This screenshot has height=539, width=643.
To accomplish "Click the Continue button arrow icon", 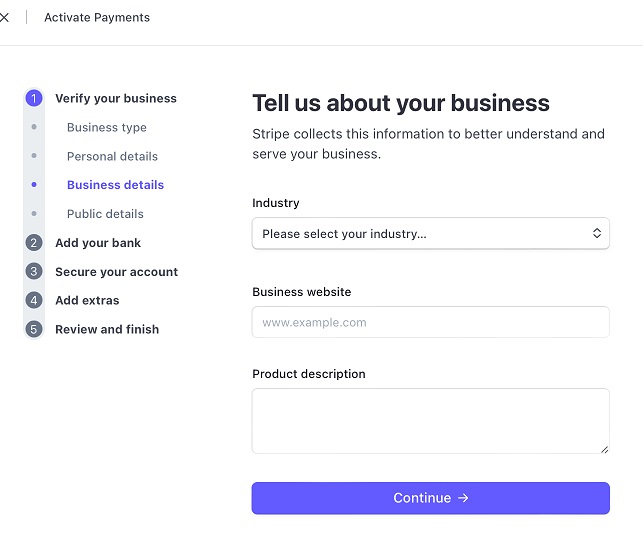I will click(x=463, y=498).
